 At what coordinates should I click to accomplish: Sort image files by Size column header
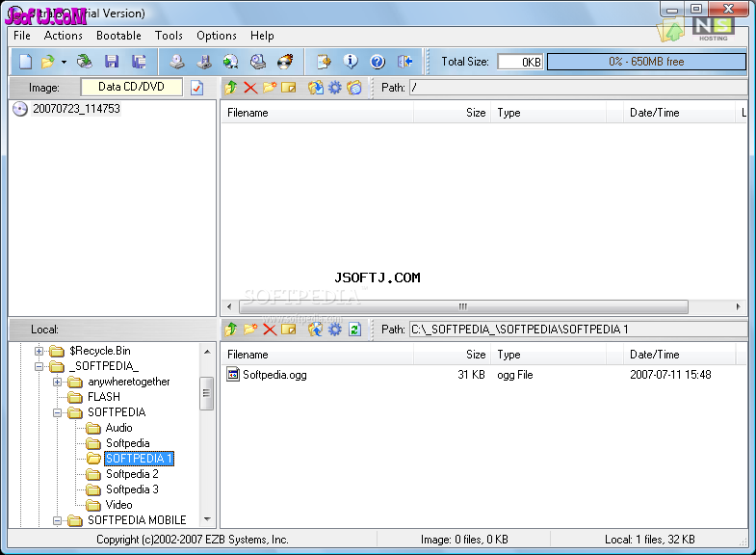(452, 113)
